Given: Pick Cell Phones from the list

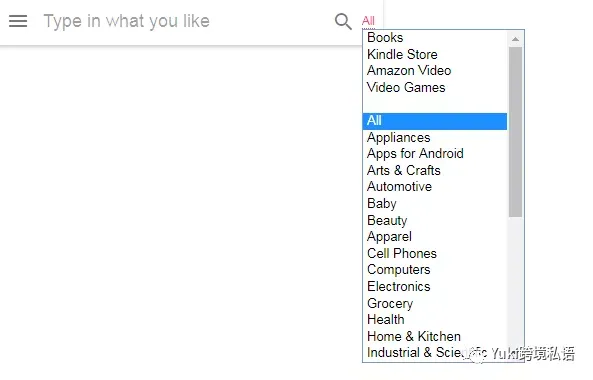Looking at the screenshot, I should 435,253.
